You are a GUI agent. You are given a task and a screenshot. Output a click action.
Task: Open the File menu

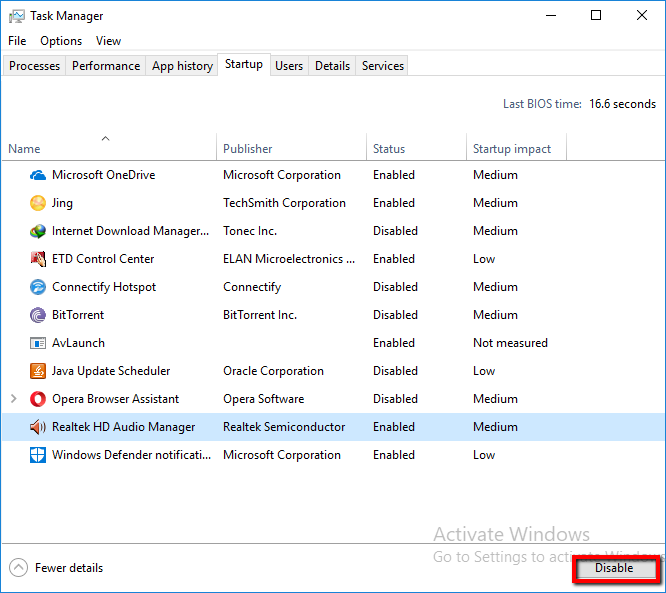pyautogui.click(x=17, y=41)
